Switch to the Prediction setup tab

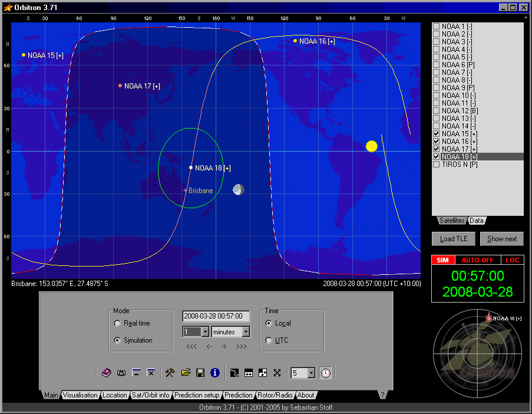(197, 395)
